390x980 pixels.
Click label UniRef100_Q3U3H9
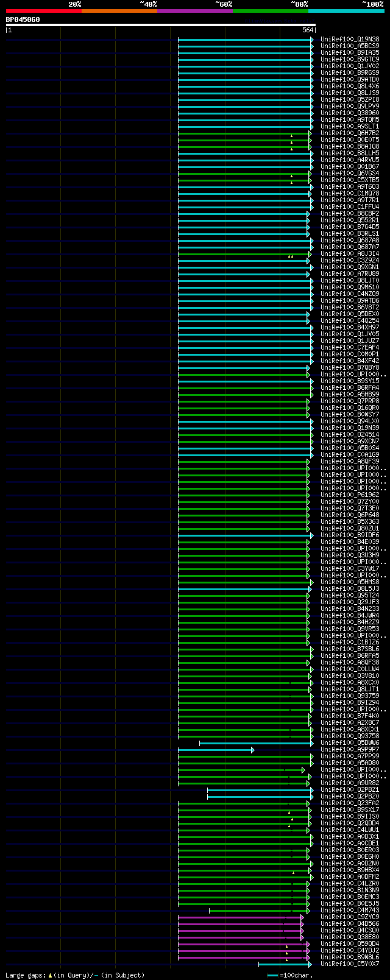pyautogui.click(x=350, y=555)
